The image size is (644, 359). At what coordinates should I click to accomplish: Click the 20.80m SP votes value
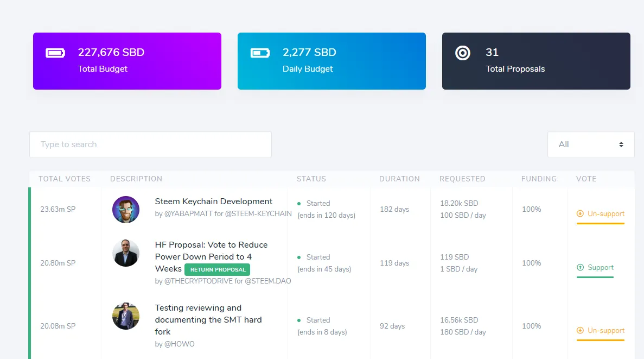tap(58, 263)
